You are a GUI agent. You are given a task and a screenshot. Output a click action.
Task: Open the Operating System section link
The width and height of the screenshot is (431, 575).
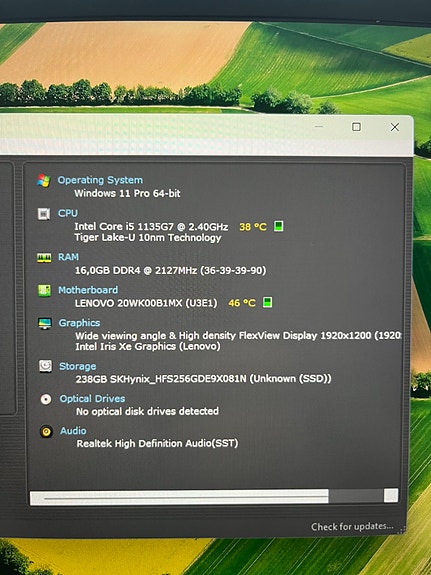coord(100,180)
